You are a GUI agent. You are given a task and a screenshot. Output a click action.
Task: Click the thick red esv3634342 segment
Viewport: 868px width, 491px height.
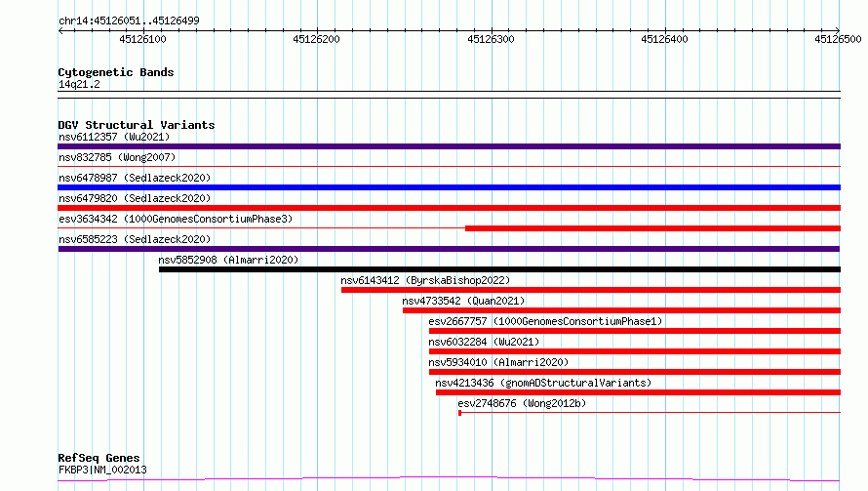653,228
